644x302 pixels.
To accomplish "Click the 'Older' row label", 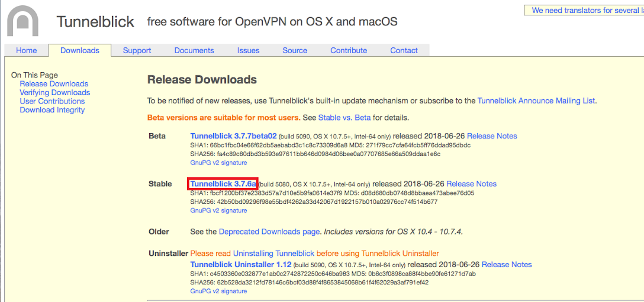I will coord(159,232).
